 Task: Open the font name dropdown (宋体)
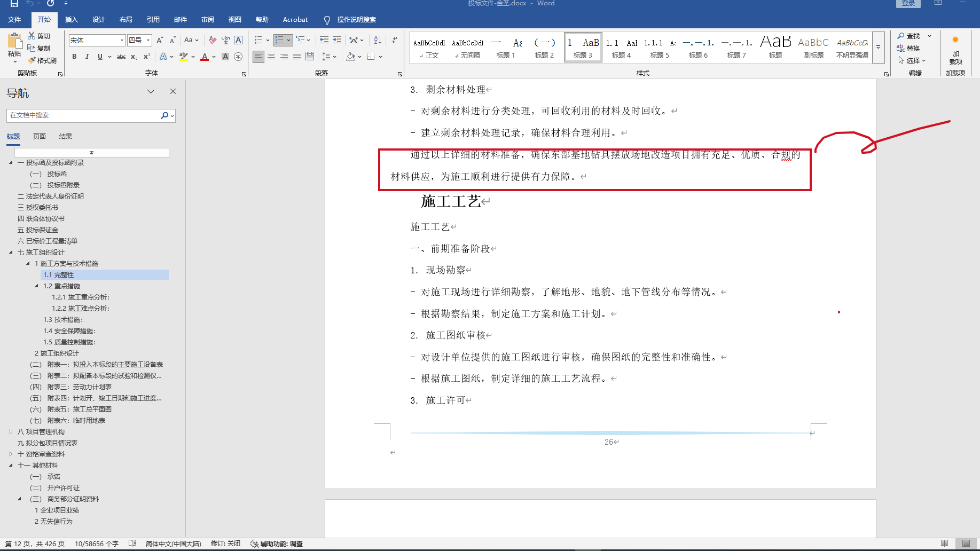tap(122, 40)
